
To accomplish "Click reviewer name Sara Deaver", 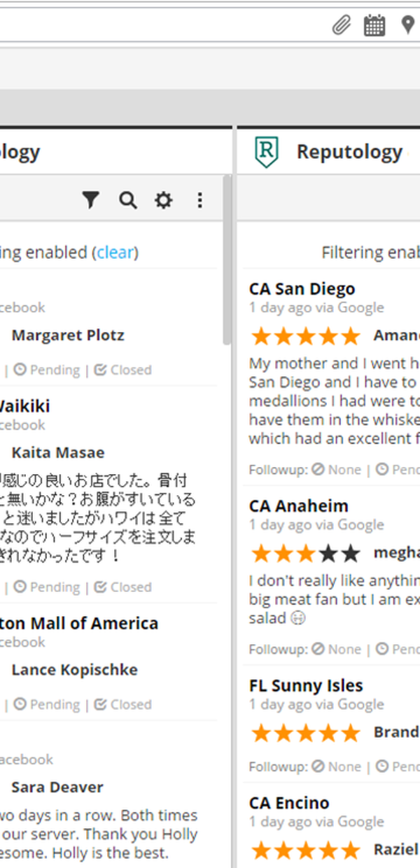I will point(57,787).
